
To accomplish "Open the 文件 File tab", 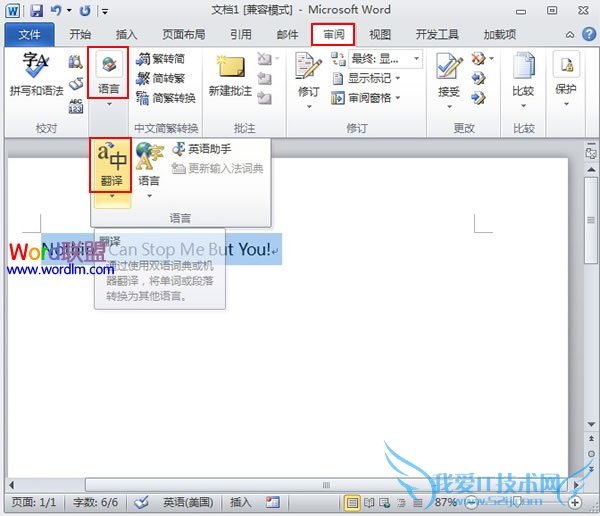I will click(29, 35).
